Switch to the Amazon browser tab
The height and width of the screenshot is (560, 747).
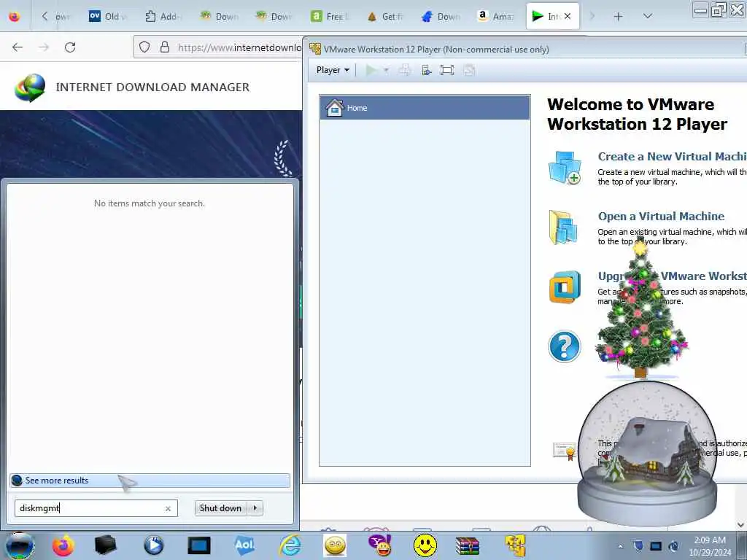(495, 16)
